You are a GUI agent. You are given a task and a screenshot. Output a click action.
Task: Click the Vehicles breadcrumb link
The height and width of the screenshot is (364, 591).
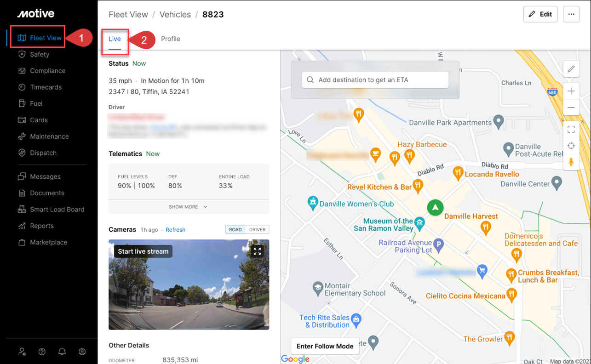(x=175, y=14)
